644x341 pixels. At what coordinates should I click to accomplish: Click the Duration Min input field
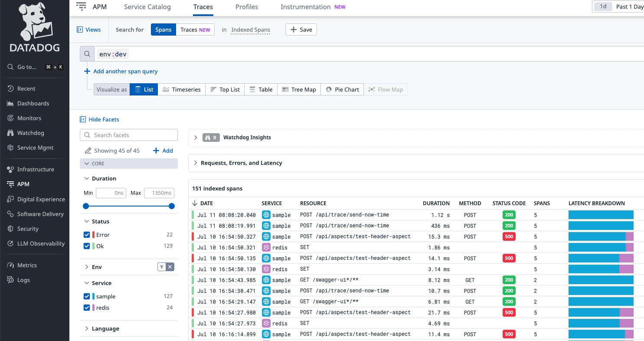111,193
